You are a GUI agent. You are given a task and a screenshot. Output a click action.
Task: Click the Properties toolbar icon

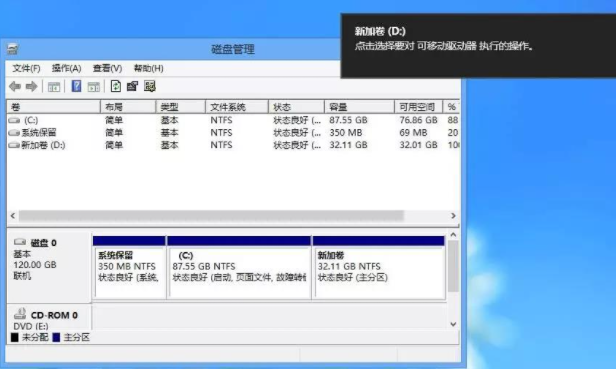pos(132,86)
